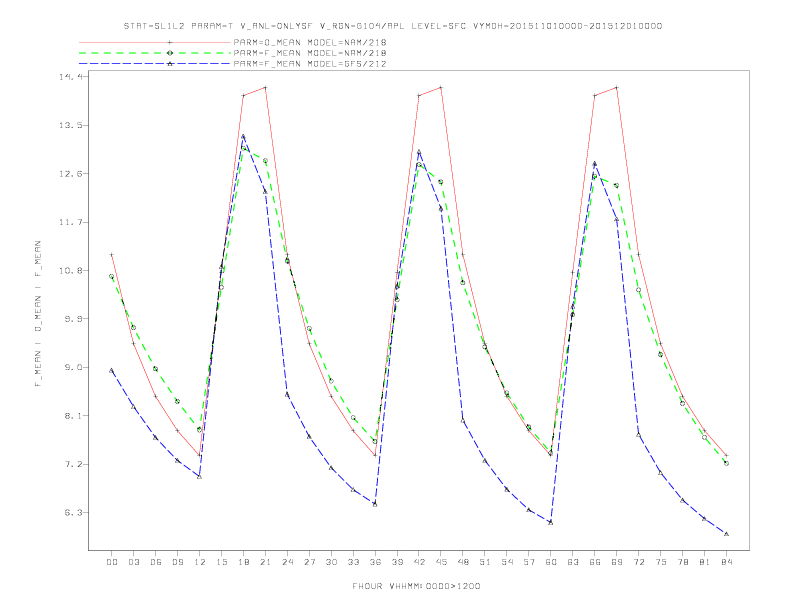
Task: Click the x-axis label 15
Action: (221, 562)
